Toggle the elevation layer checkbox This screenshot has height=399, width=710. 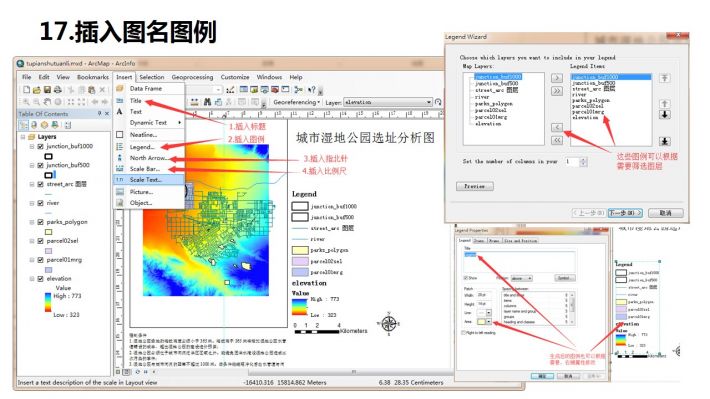tap(40, 279)
